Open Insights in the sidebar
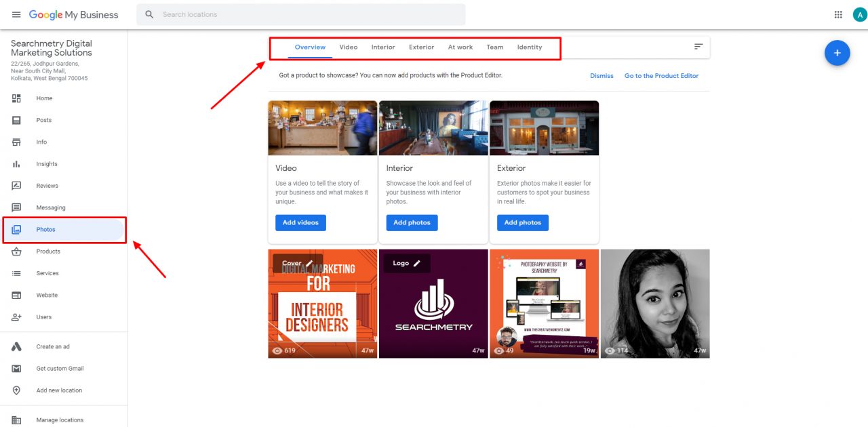The height and width of the screenshot is (427, 868). [x=47, y=164]
